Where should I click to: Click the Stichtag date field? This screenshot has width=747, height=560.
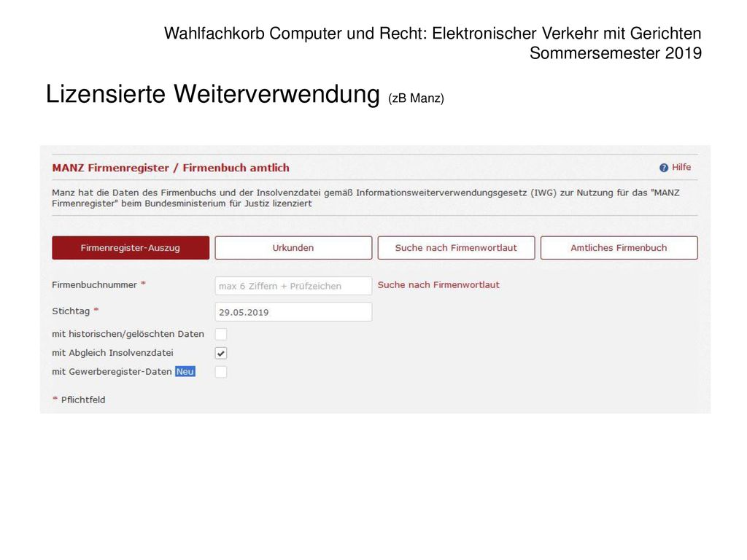pos(293,312)
